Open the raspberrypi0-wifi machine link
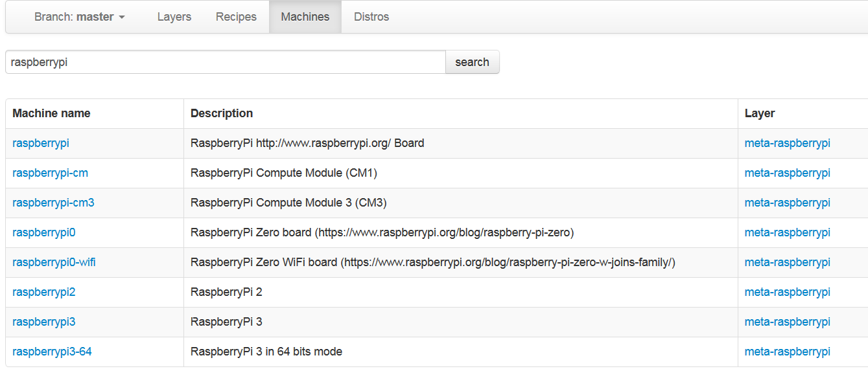868x371 pixels. [54, 262]
